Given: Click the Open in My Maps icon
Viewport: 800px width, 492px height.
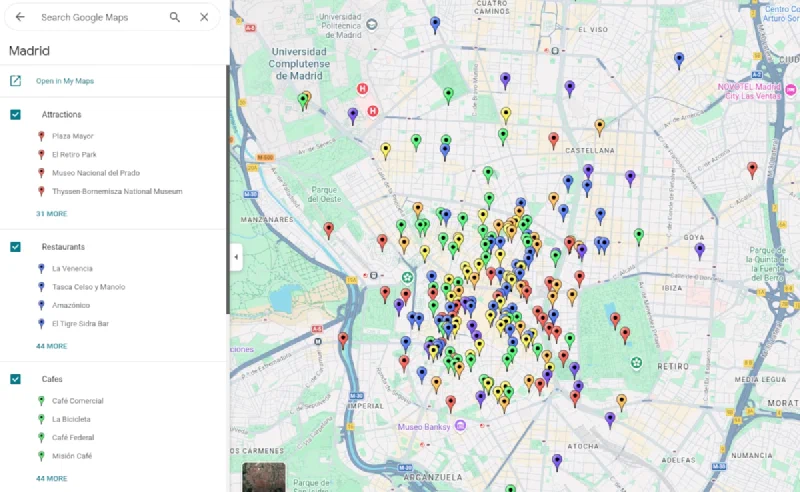Looking at the screenshot, I should coord(15,81).
